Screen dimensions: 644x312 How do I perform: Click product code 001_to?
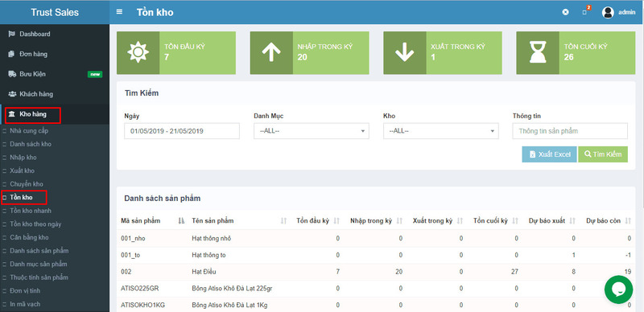pyautogui.click(x=130, y=255)
